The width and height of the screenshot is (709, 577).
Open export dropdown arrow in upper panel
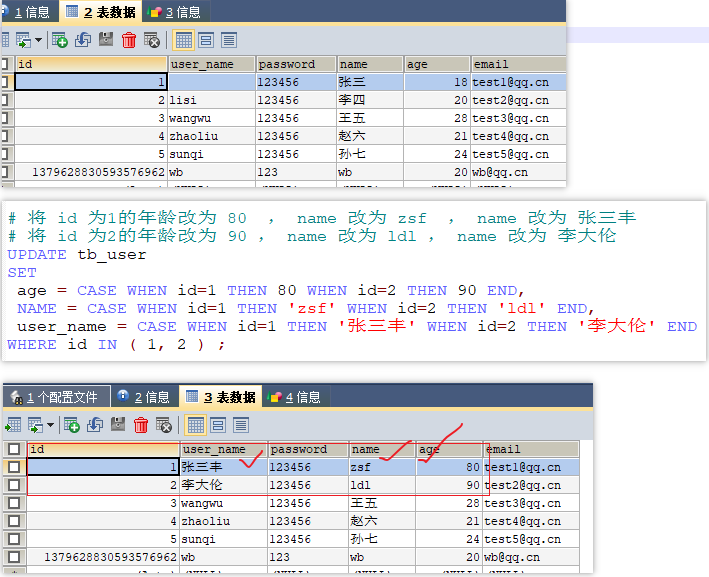(38, 40)
